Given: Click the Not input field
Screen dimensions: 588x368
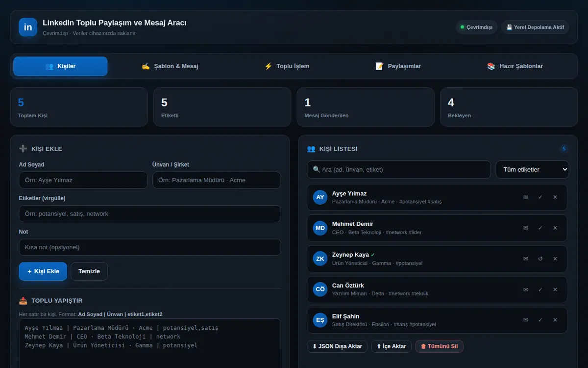Looking at the screenshot, I should point(150,247).
